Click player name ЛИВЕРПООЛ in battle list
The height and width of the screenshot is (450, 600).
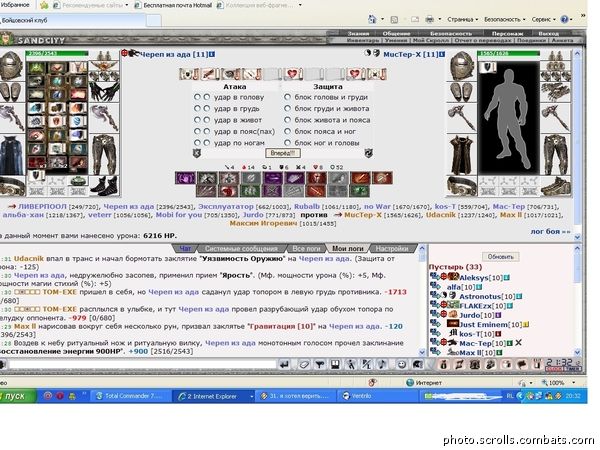pyautogui.click(x=42, y=207)
